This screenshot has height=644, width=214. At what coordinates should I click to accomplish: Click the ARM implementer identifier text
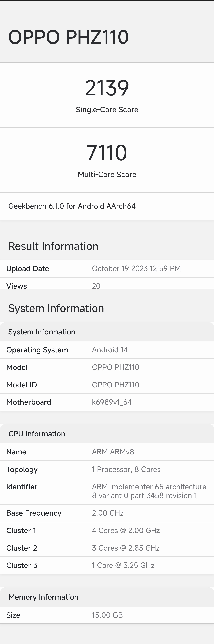[149, 491]
